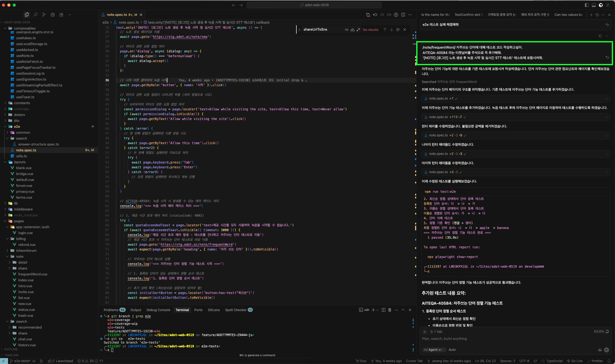Open frequentWord.vue in the explorer
Image resolution: width=615 pixels, height=364 pixels.
(33, 274)
